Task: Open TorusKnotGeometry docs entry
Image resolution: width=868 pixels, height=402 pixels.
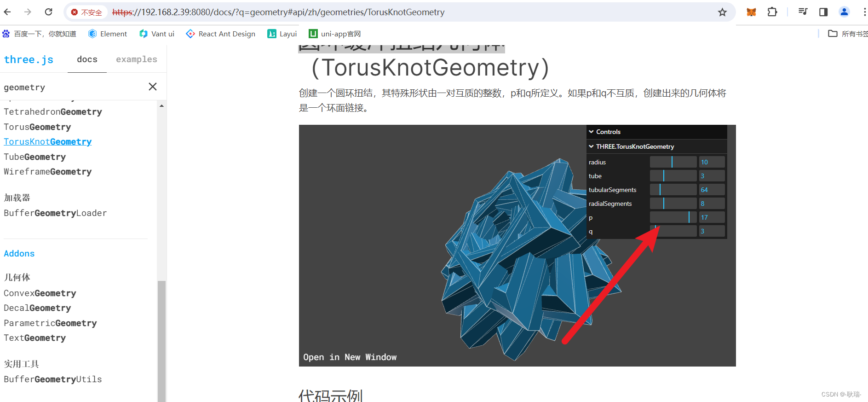Action: pos(48,142)
